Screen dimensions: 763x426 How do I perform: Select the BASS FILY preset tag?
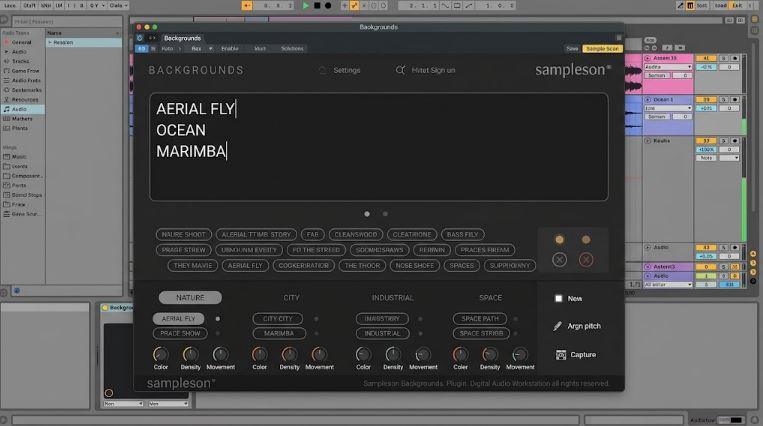click(x=463, y=235)
